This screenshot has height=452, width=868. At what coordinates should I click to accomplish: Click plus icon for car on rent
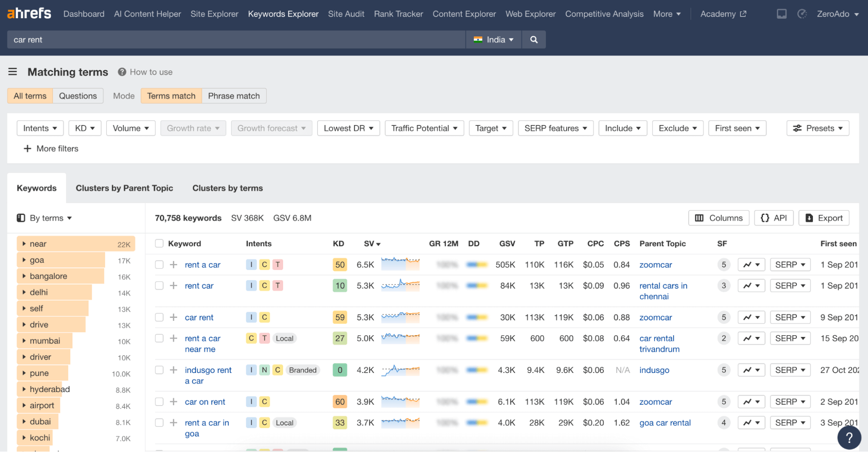point(174,402)
